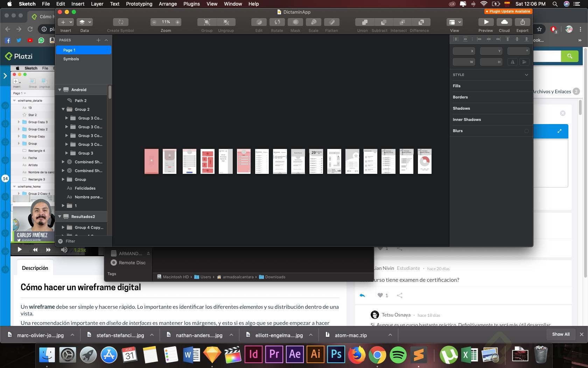Image resolution: width=588 pixels, height=368 pixels.
Task: Collapse the Android artboard in the layer list
Action: pos(59,90)
